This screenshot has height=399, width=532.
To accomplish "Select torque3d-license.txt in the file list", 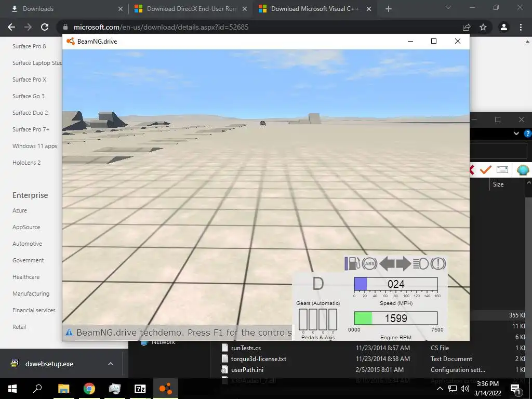I will 259,358.
